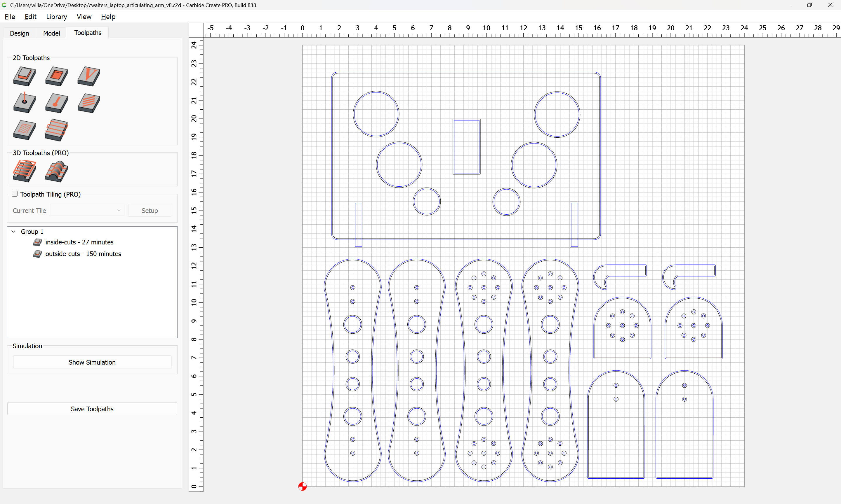841x504 pixels.
Task: Select the Face toolpath icon
Action: [x=56, y=130]
